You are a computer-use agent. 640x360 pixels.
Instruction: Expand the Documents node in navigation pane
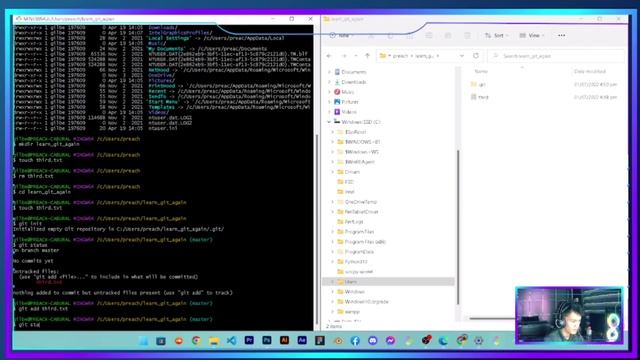330,72
